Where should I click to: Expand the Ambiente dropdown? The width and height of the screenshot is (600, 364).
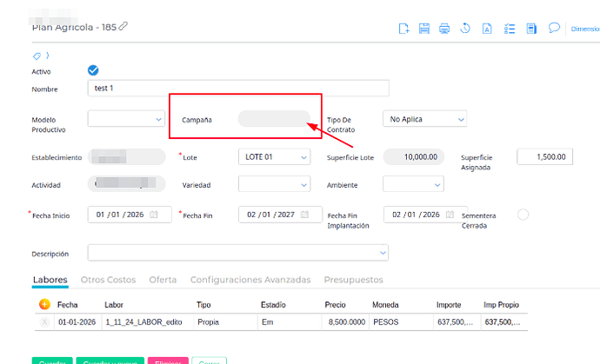[413, 184]
